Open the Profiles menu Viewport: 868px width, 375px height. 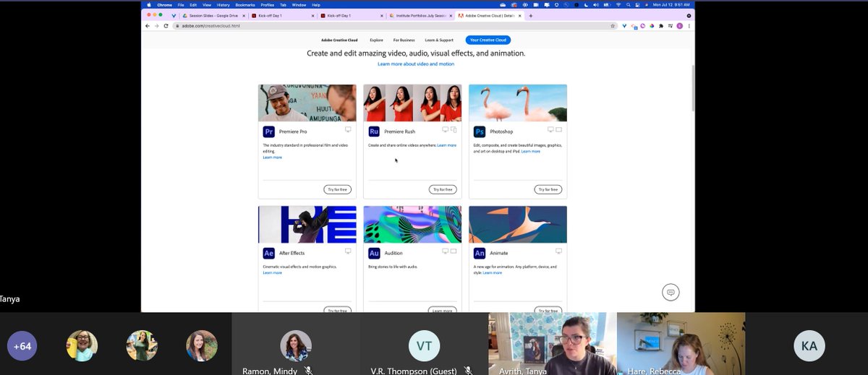268,4
